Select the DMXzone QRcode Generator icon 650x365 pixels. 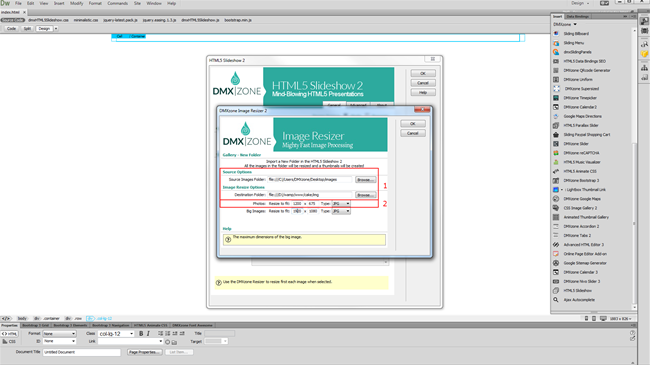[556, 71]
